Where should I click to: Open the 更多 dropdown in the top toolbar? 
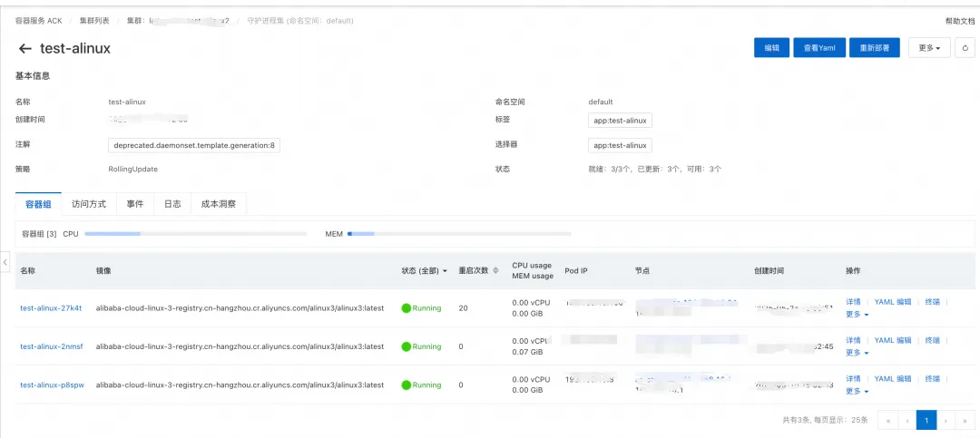(x=929, y=47)
